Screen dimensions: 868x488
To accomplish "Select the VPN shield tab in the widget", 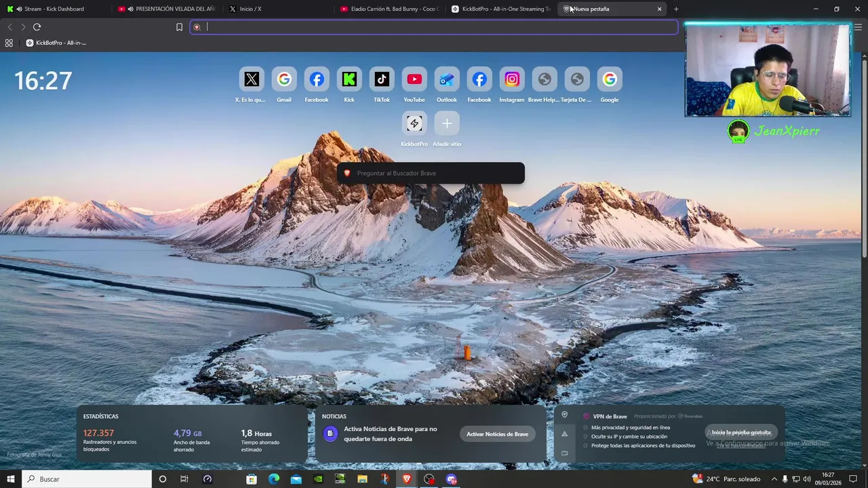I will 564,415.
